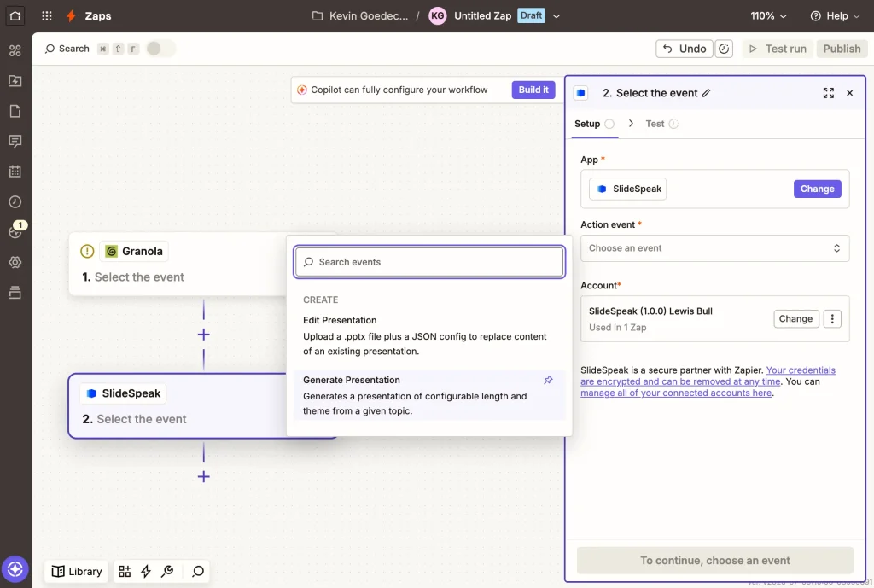The width and height of the screenshot is (874, 588).
Task: Click the Zaps lightning bolt logo
Action: (x=71, y=15)
